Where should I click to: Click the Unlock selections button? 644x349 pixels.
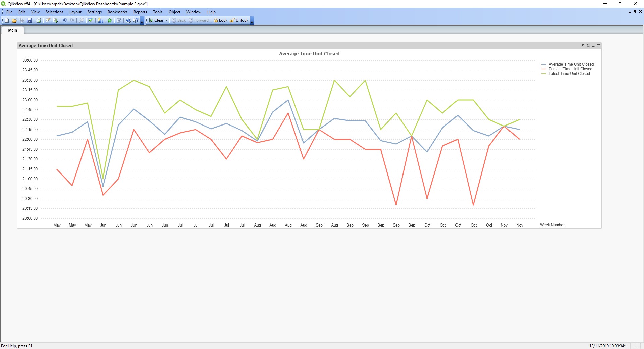(239, 20)
